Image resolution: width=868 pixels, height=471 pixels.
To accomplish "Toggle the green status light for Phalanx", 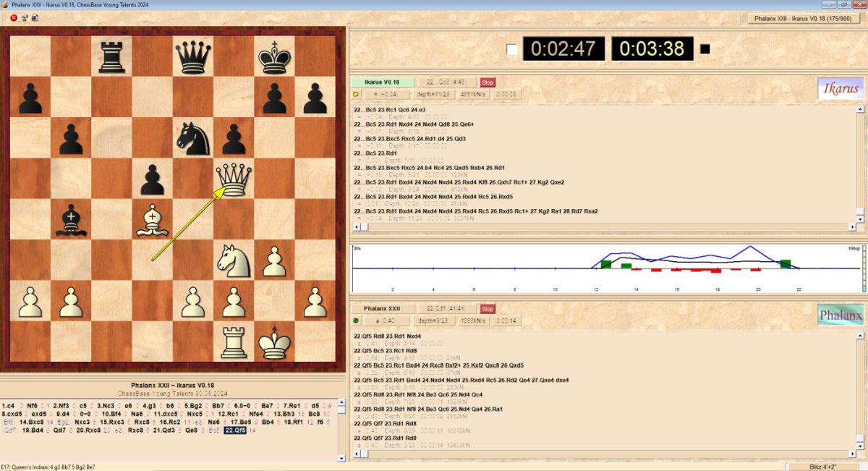I will click(356, 321).
